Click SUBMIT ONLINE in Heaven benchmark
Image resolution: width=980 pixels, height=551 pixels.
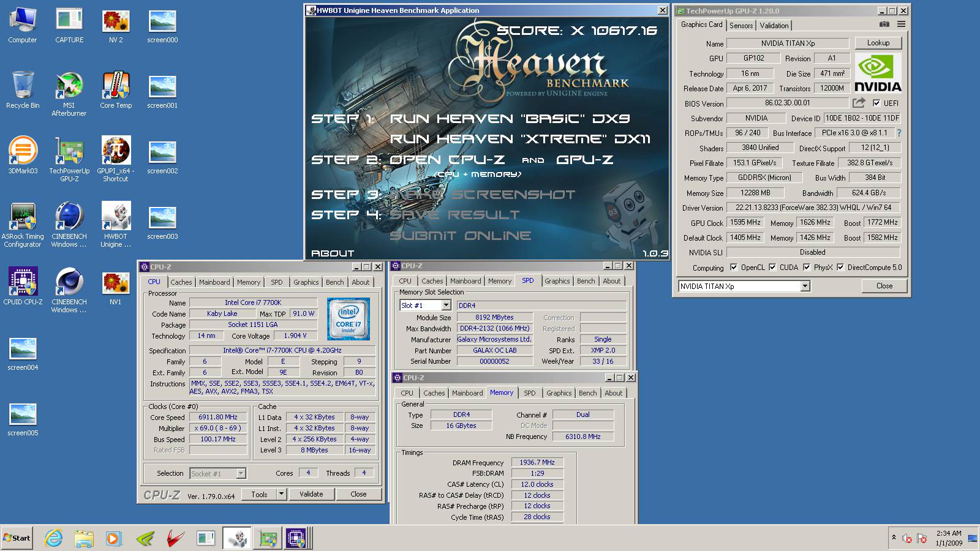click(x=461, y=236)
